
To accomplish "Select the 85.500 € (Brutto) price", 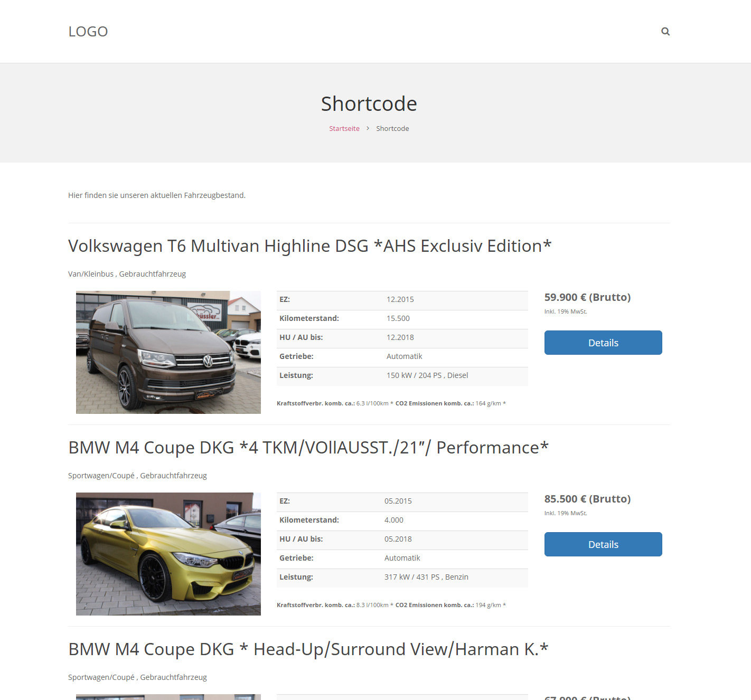I will (x=587, y=499).
